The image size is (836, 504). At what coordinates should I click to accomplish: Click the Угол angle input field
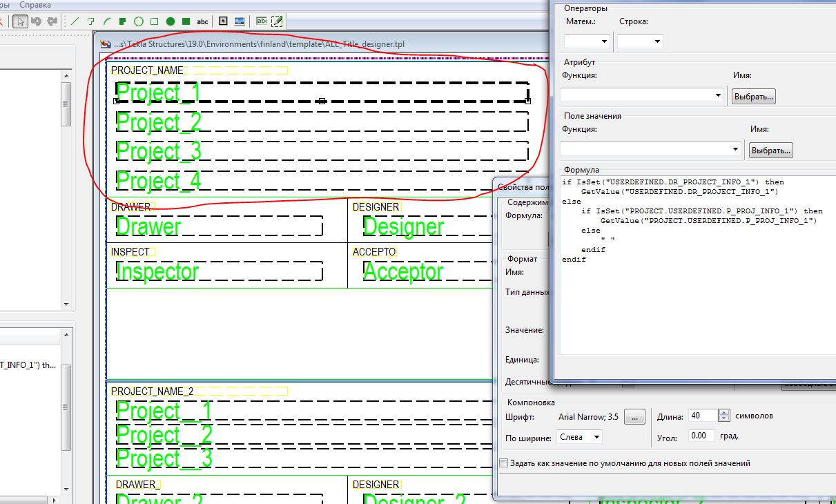click(701, 436)
